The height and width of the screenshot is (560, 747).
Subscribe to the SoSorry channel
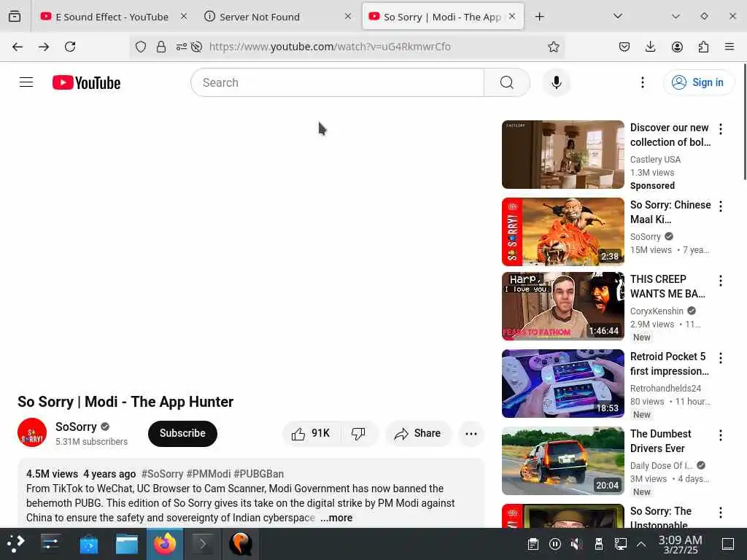[182, 433]
